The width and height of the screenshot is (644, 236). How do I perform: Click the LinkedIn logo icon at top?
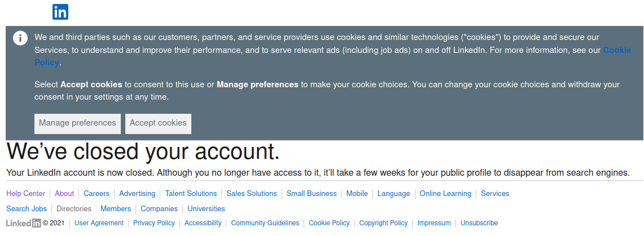point(60,12)
